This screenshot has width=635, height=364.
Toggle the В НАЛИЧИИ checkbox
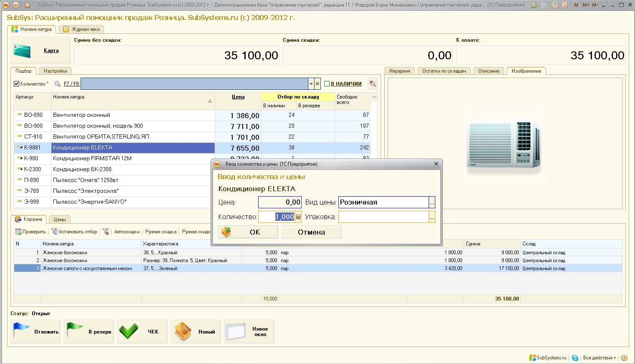coord(327,84)
